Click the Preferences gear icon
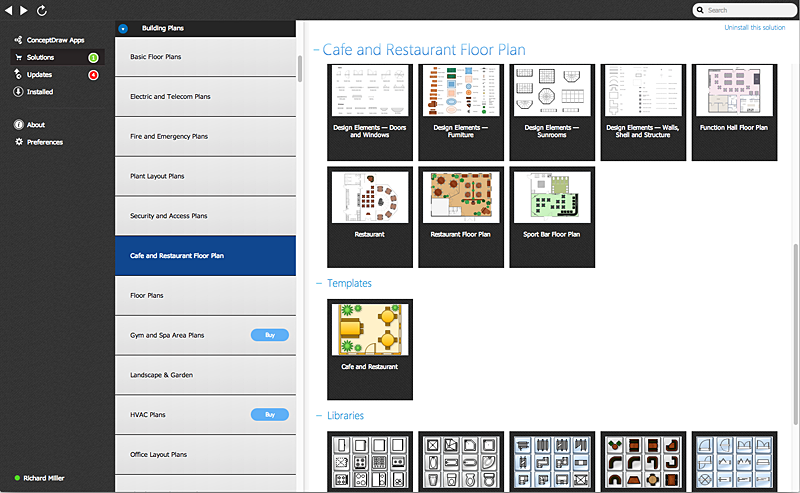Screen dimensions: 800x493 pyautogui.click(x=19, y=142)
